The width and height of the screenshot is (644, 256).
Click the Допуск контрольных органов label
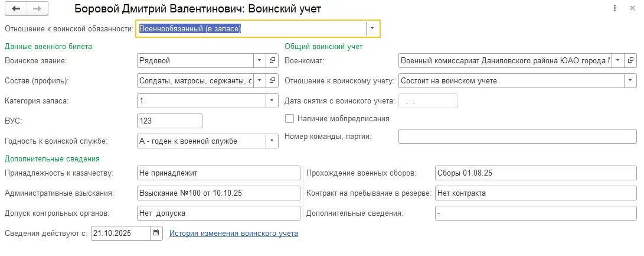[x=56, y=213]
